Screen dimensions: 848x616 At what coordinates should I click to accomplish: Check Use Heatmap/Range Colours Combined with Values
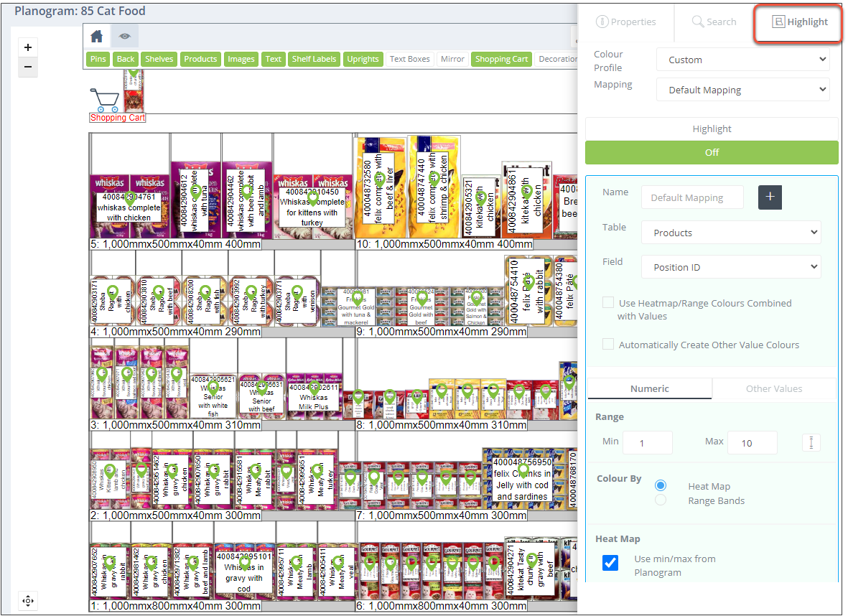[608, 303]
